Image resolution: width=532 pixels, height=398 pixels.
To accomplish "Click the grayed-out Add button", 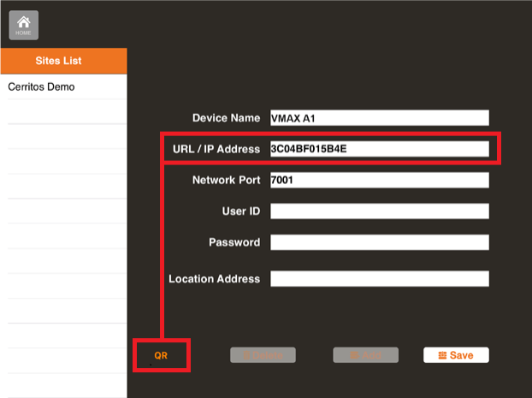I will click(x=365, y=355).
